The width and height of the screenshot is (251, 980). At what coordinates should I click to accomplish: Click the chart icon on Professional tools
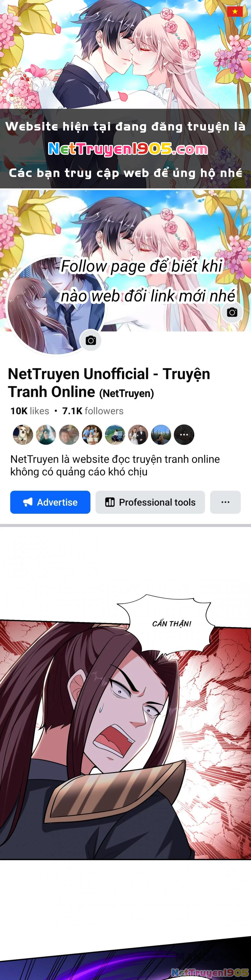pyautogui.click(x=110, y=502)
